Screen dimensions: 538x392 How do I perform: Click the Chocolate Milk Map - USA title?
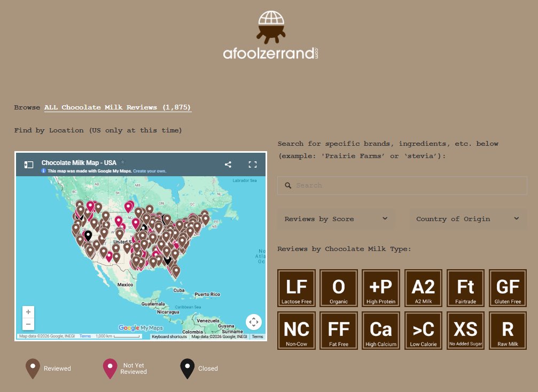(79, 162)
